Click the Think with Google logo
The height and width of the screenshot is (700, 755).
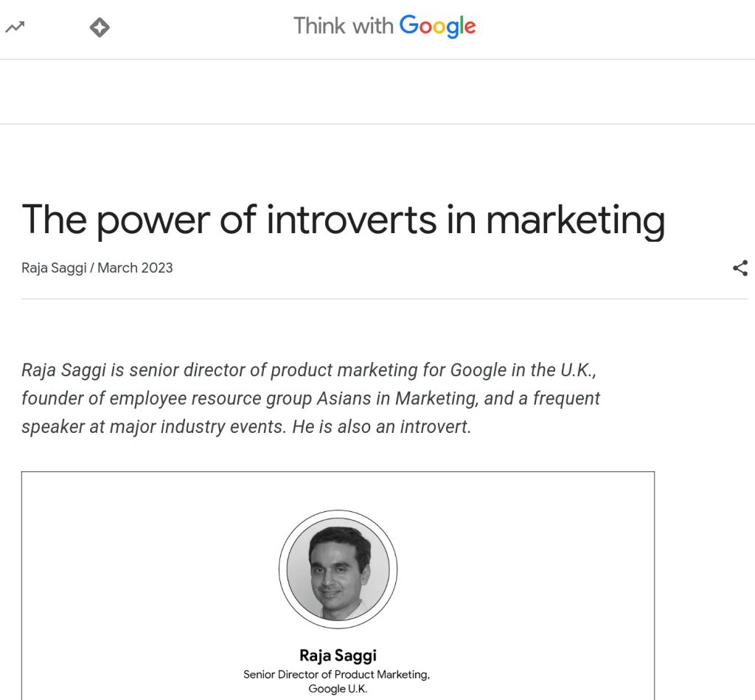384,27
